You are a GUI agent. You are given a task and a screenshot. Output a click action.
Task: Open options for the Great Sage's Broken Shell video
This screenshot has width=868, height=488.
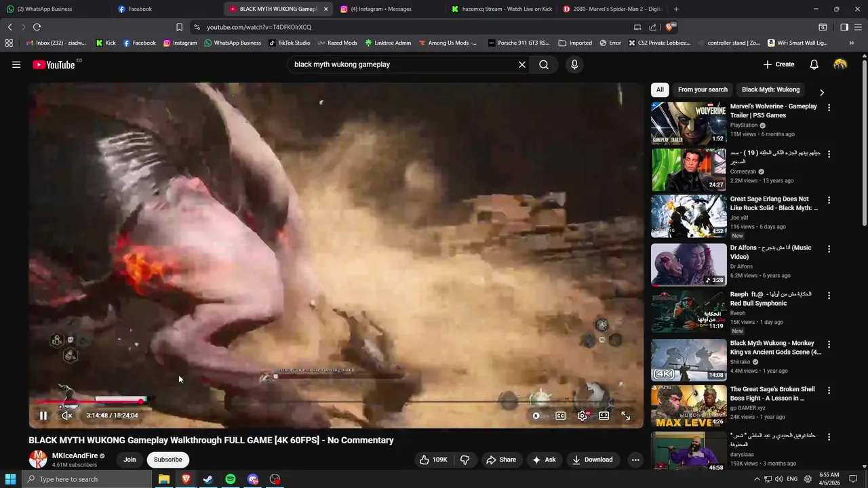tap(829, 390)
